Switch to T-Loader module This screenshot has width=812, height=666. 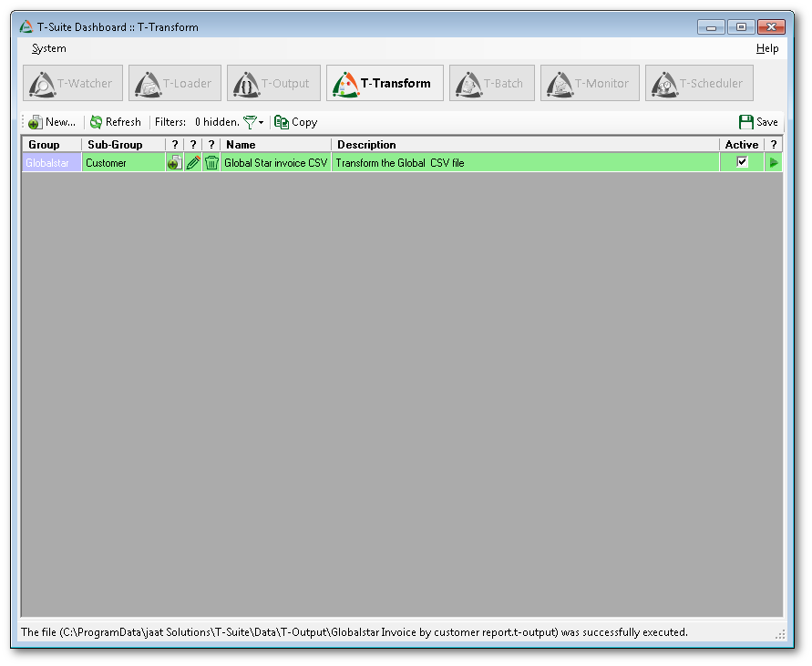pyautogui.click(x=174, y=83)
